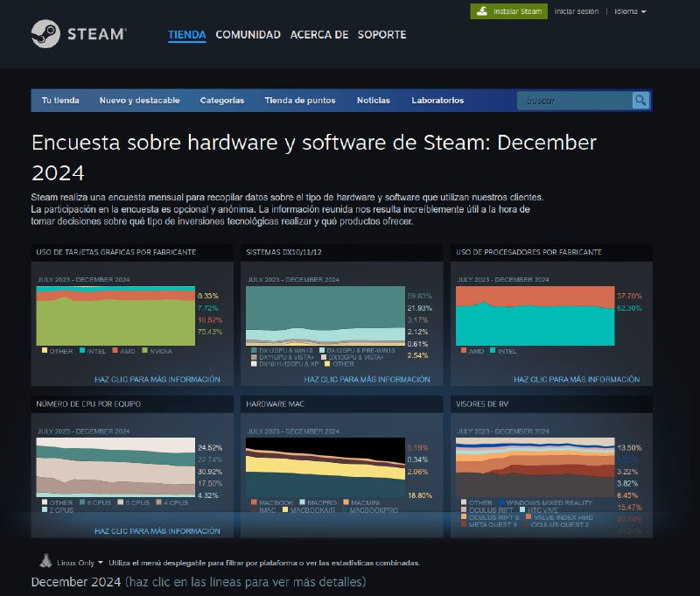Click the processor manufacturer area chart
The height and width of the screenshot is (596, 700).
coord(535,316)
